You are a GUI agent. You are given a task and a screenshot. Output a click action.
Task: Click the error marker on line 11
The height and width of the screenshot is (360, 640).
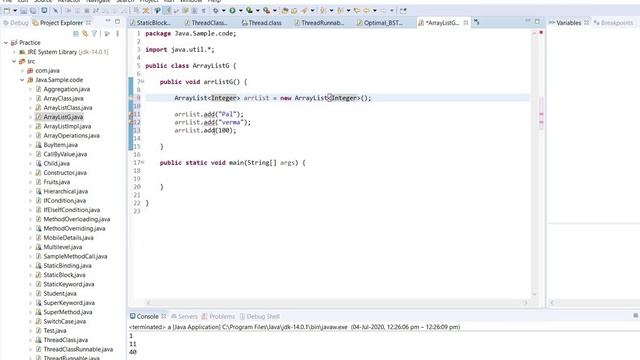131,114
